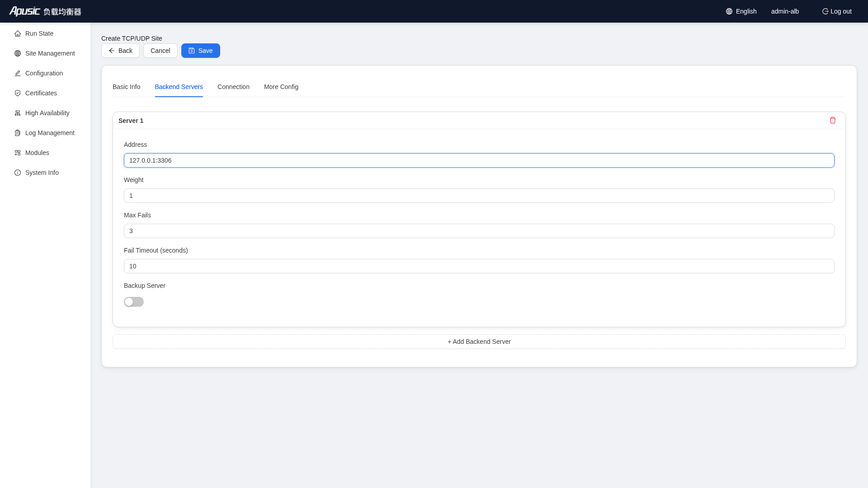Add another backend server
The width and height of the screenshot is (868, 488).
(x=479, y=342)
